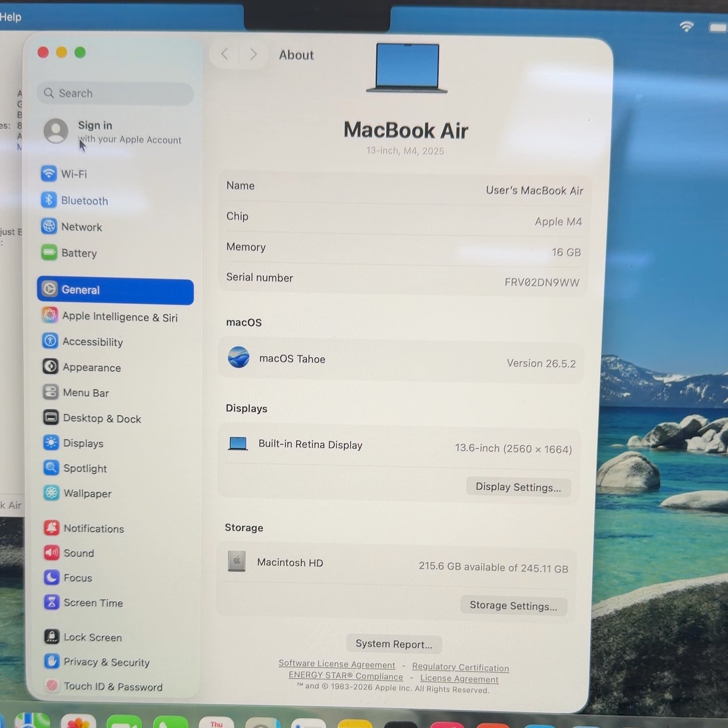This screenshot has height=728, width=728.
Task: Click the "13-inch, M4, 2025" model subtitle
Action: tap(405, 151)
